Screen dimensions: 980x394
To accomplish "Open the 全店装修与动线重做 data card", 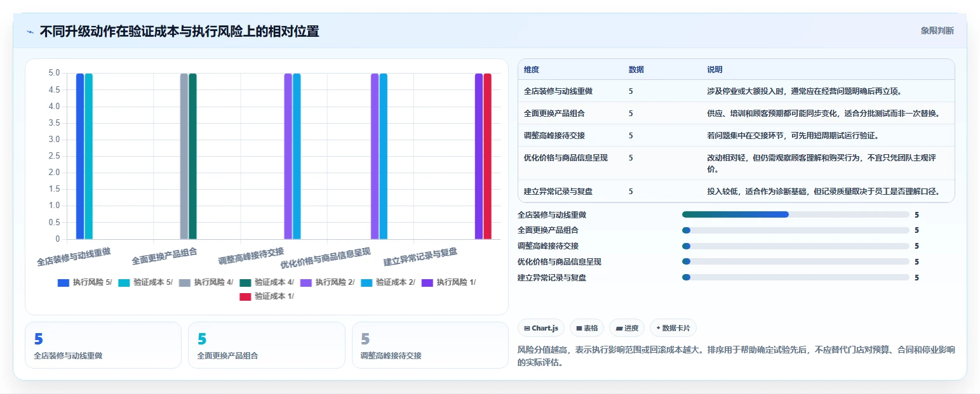I will point(103,345).
